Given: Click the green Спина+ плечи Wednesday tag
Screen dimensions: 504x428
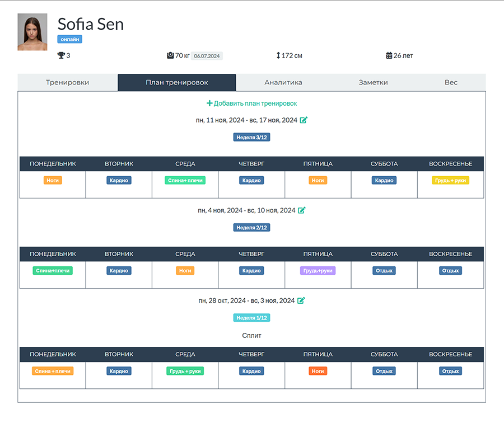Looking at the screenshot, I should coord(185,181).
